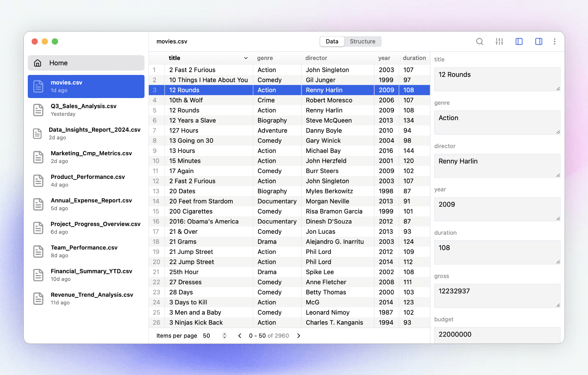
Task: Click the Q3_Sales_Analysis.csv file icon
Action: [x=38, y=110]
